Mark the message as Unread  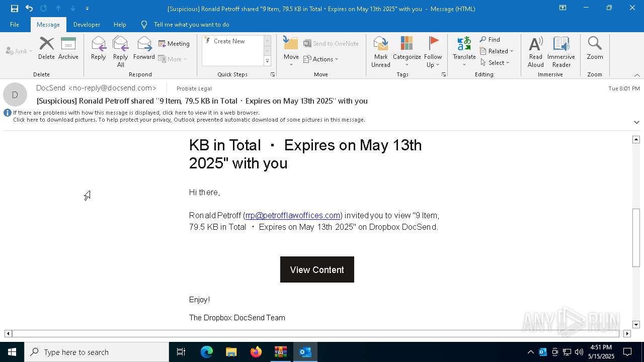381,51
